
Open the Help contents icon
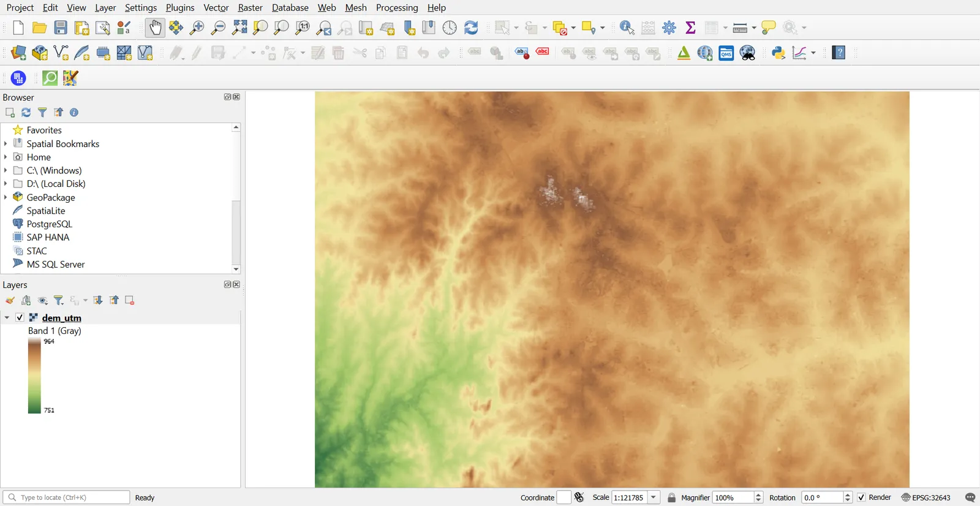click(x=839, y=53)
